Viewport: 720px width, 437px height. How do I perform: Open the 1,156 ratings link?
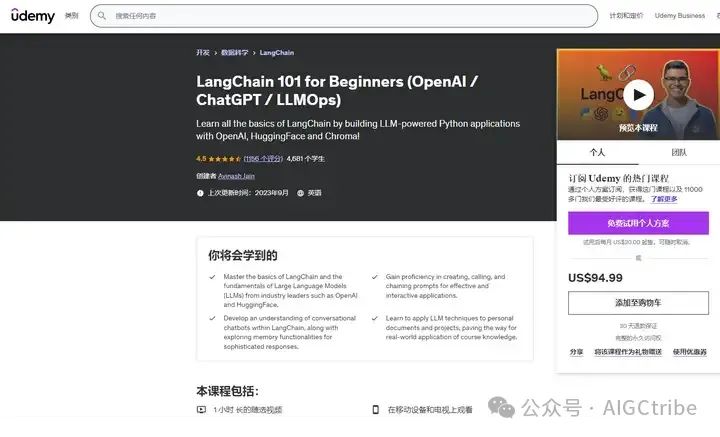point(263,159)
